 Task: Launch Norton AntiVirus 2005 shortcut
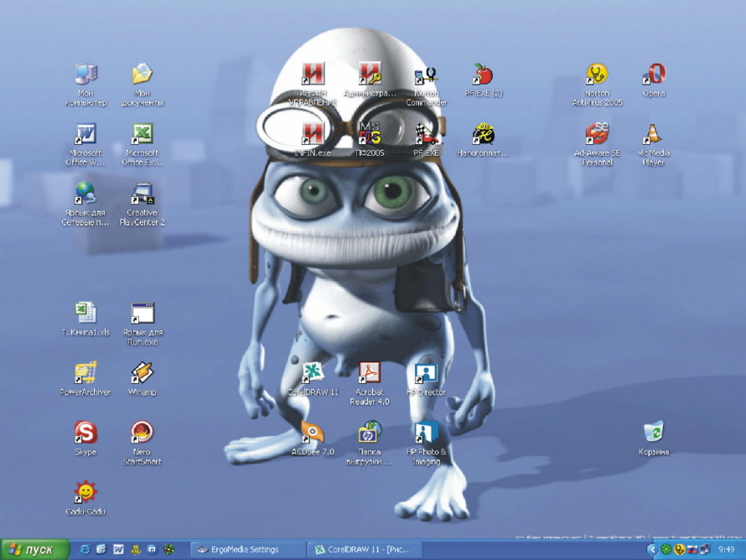pyautogui.click(x=597, y=75)
